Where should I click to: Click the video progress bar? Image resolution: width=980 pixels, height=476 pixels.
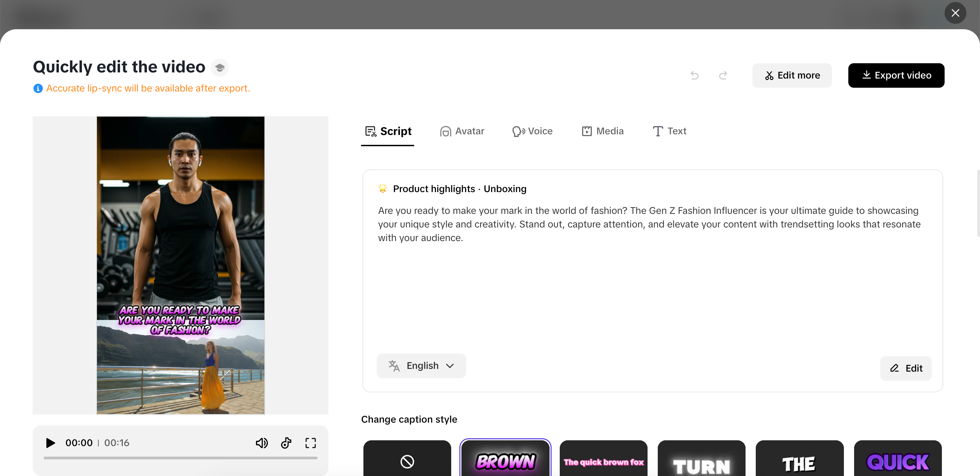tap(180, 458)
